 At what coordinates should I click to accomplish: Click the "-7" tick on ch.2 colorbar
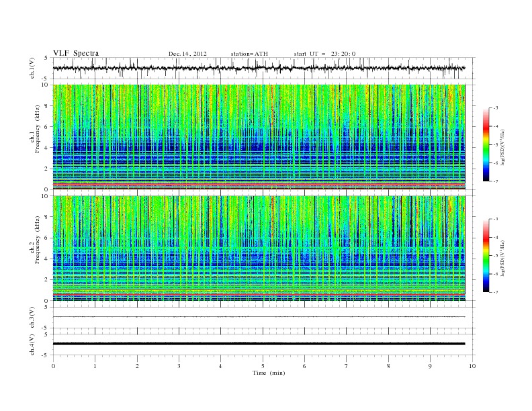tap(496, 292)
